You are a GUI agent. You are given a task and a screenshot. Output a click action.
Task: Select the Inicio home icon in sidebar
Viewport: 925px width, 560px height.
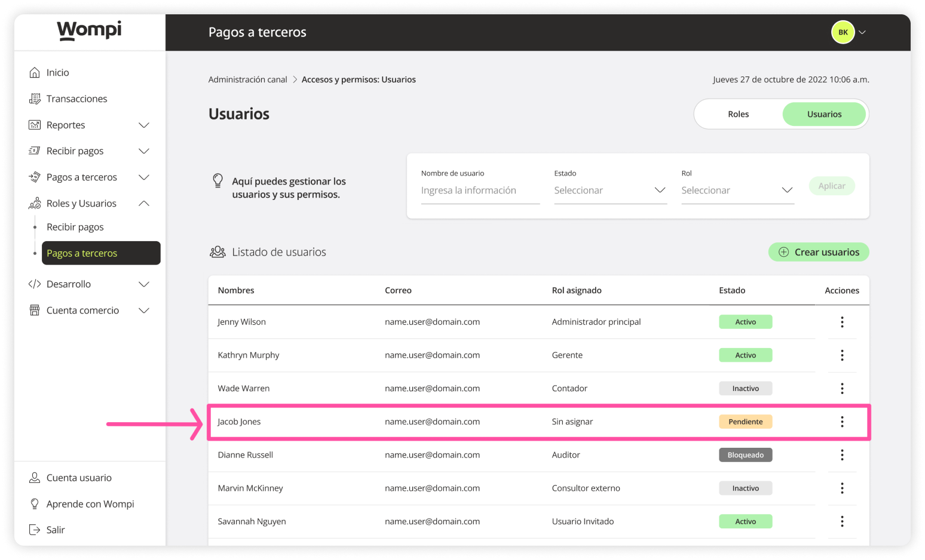tap(36, 72)
